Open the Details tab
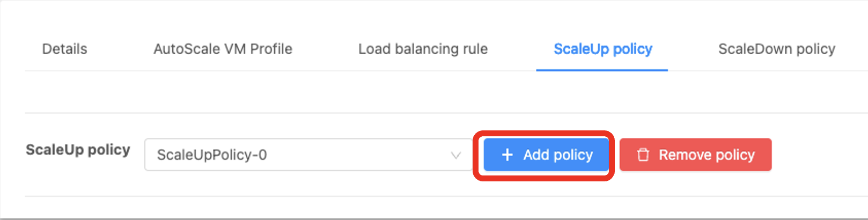 point(64,49)
